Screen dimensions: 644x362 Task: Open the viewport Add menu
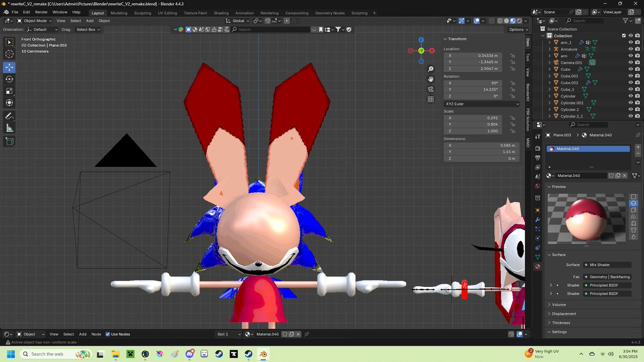point(90,21)
